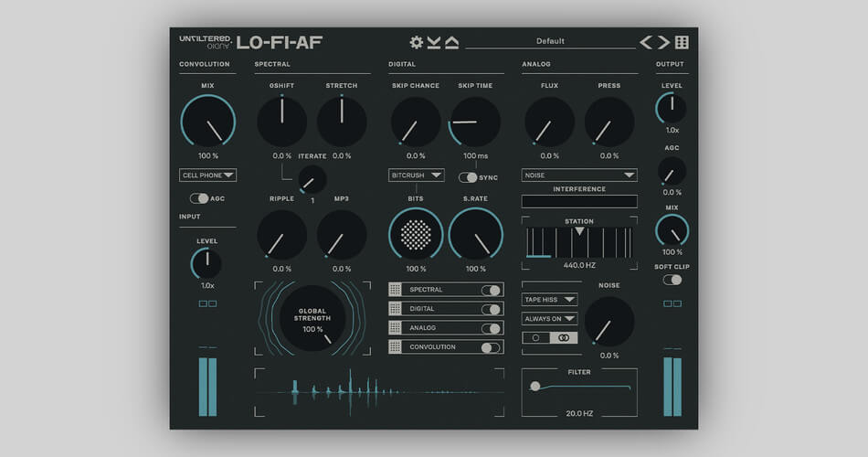This screenshot has width=868, height=457.
Task: Click the BITS dotted knob
Action: tap(416, 235)
